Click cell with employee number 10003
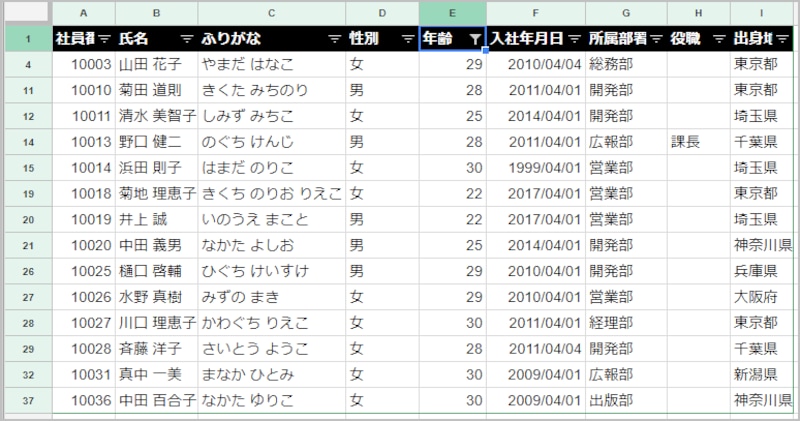This screenshot has width=800, height=421. (84, 65)
